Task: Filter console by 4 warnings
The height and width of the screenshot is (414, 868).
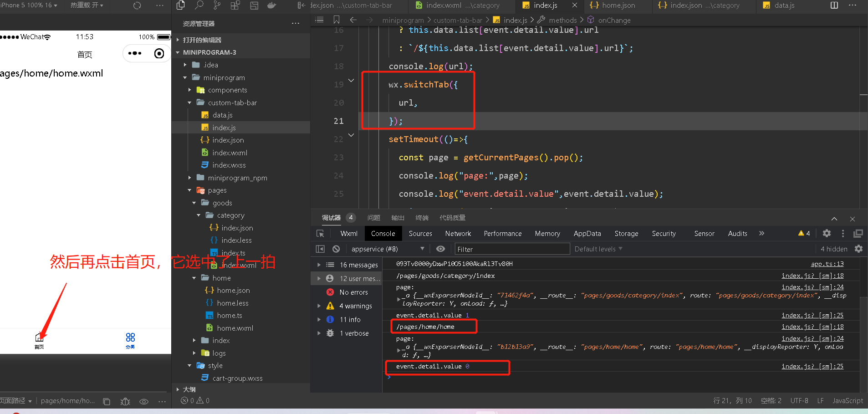Action: tap(356, 306)
